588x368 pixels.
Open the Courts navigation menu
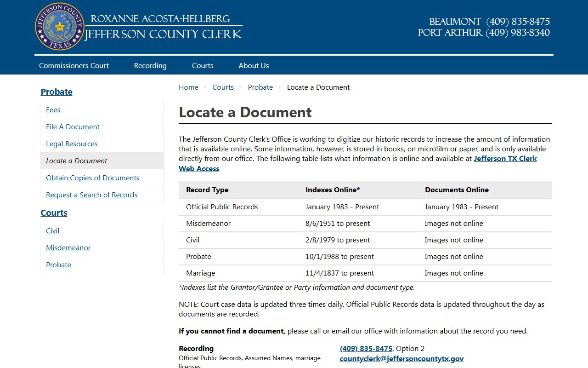(x=203, y=65)
